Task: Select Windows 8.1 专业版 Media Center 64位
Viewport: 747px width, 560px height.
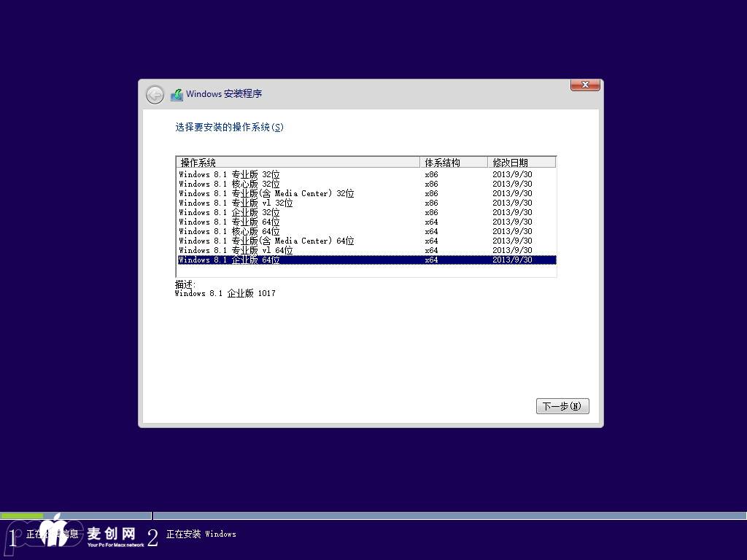Action: tap(266, 241)
